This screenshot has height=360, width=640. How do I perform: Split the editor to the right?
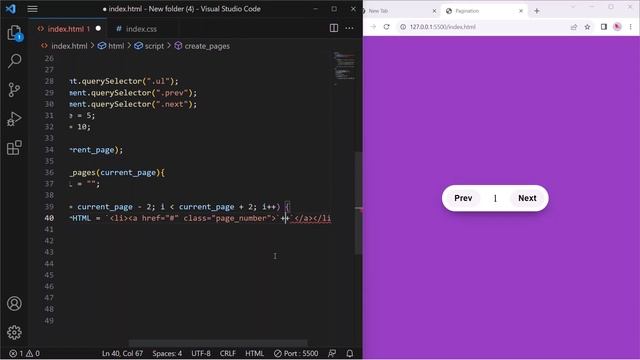pos(333,28)
